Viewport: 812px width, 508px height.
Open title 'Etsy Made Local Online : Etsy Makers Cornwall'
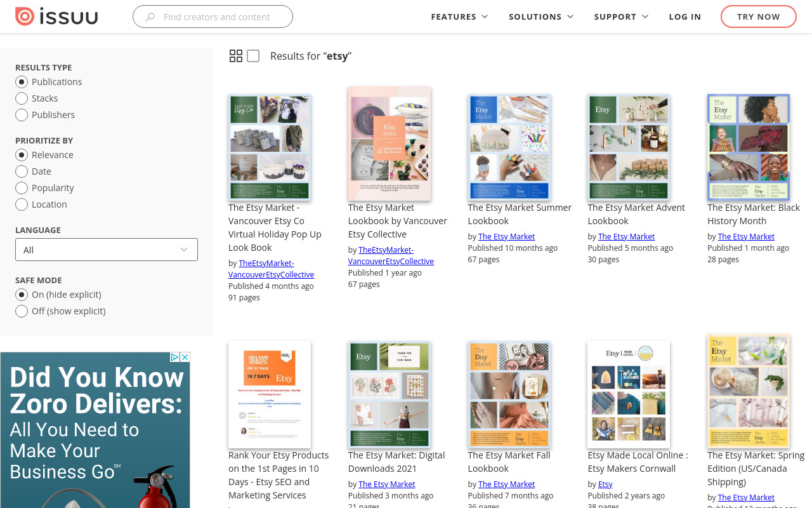coord(638,462)
